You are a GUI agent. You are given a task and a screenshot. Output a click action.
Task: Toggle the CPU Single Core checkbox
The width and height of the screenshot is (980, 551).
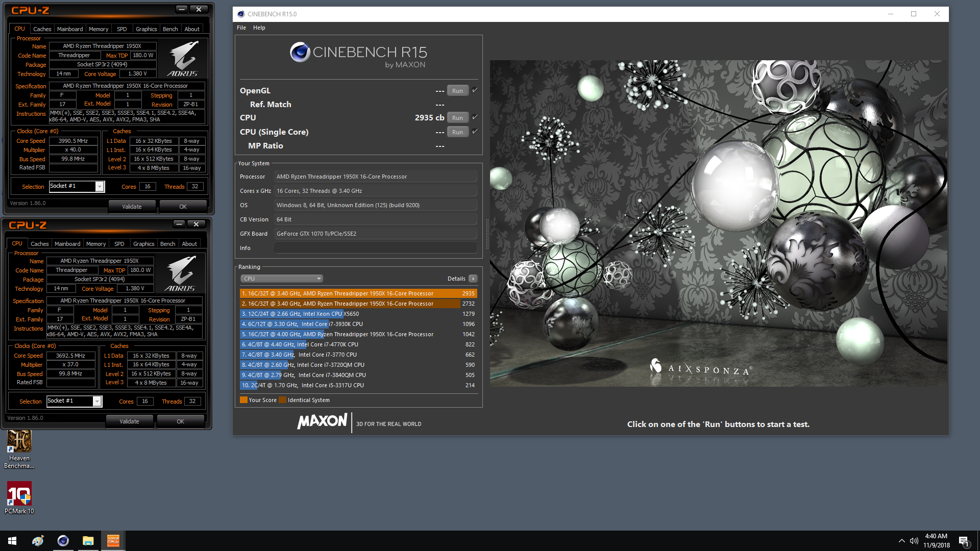click(475, 132)
